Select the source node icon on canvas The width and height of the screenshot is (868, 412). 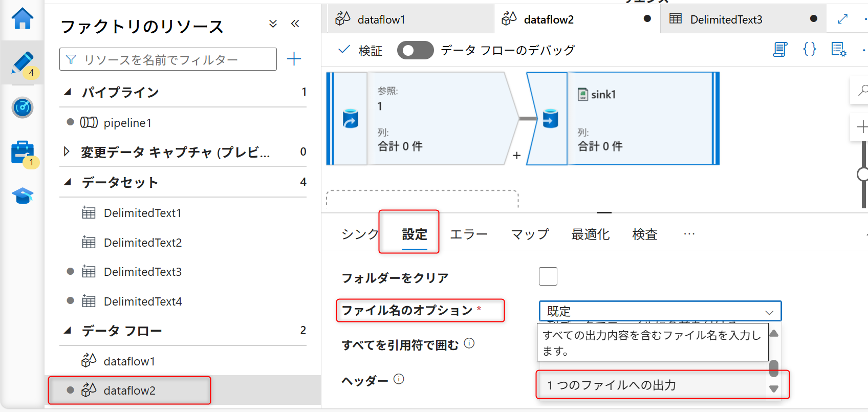coord(351,119)
